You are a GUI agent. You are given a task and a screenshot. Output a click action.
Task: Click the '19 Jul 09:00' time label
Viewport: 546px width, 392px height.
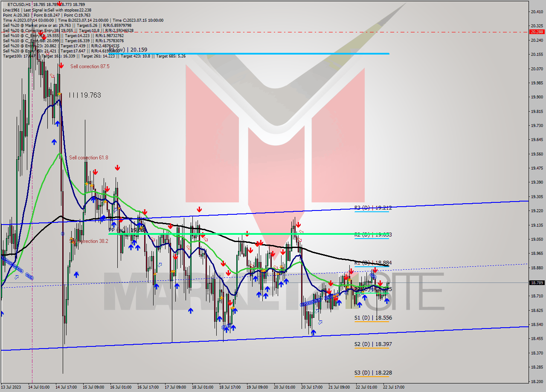tap(257, 387)
